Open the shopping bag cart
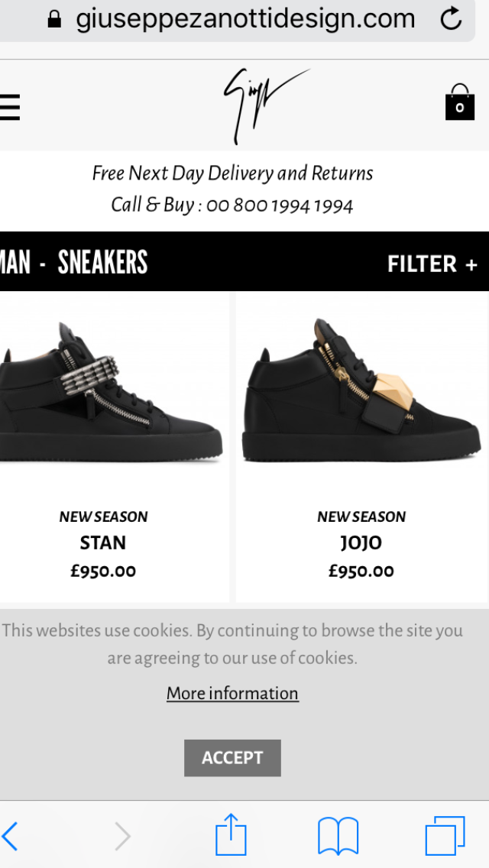Image resolution: width=489 pixels, height=868 pixels. coord(459,103)
